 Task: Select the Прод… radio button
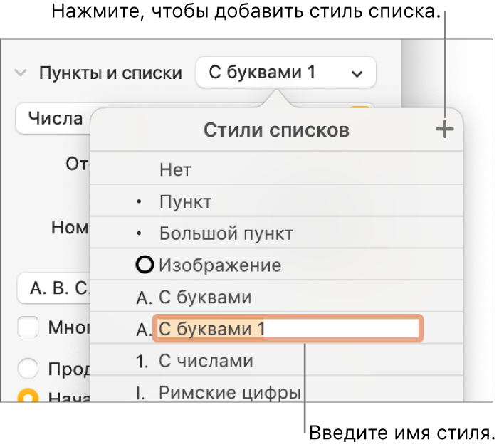point(28,368)
